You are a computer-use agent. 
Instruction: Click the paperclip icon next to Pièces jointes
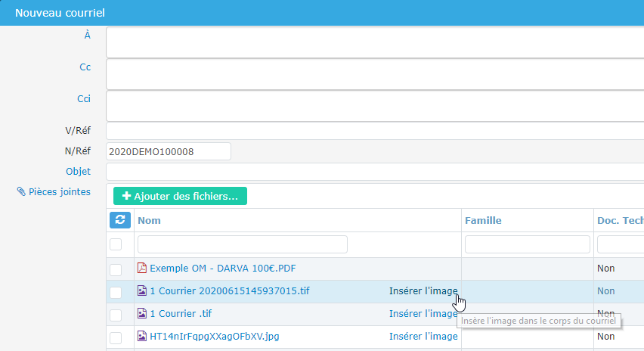click(21, 192)
